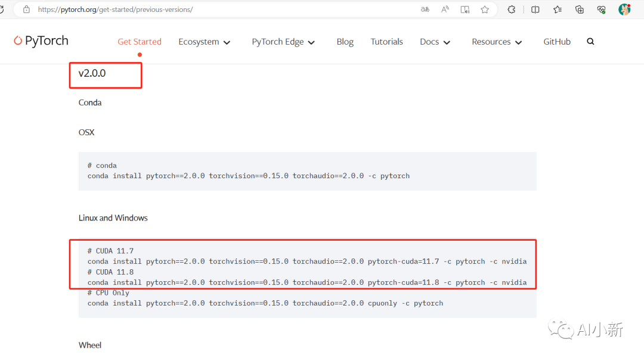Expand the Resources dropdown

497,42
